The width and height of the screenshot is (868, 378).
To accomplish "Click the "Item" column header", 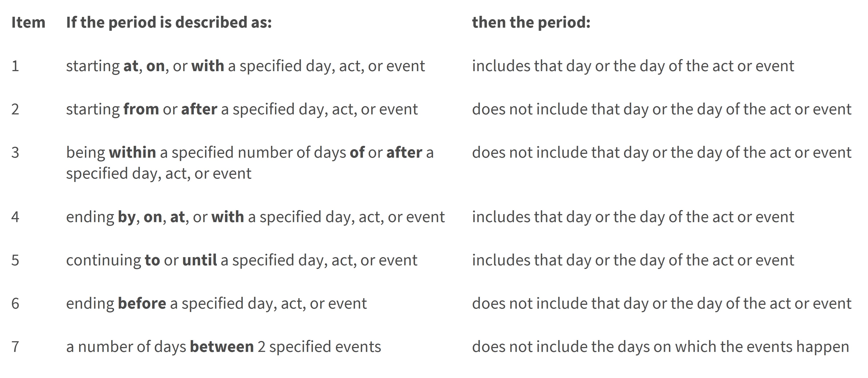I will tap(28, 23).
